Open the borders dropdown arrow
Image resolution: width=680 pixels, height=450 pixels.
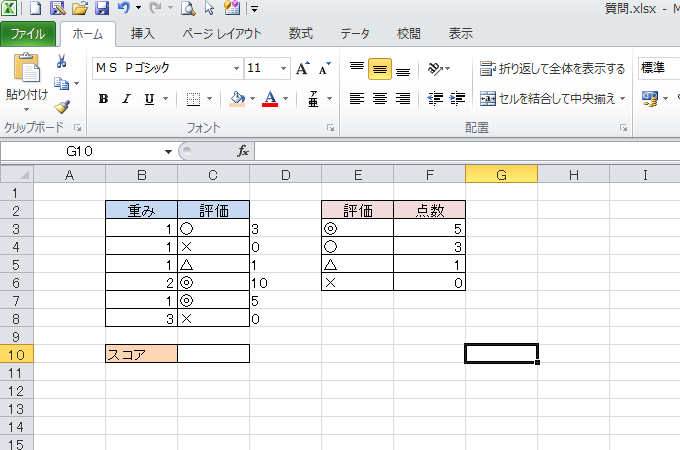pyautogui.click(x=210, y=99)
